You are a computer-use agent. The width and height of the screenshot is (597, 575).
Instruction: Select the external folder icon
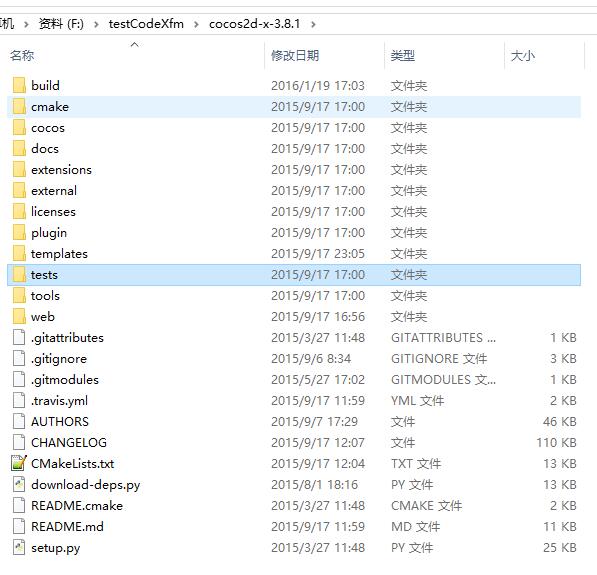(x=19, y=190)
